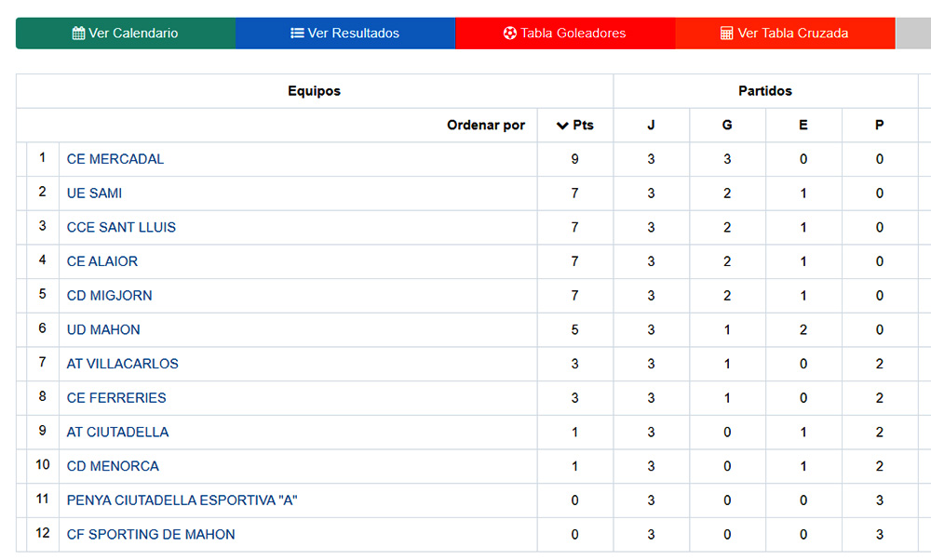Click the soccer ball icon on Tabla Goleadores
Image resolution: width=931 pixels, height=560 pixels.
coord(509,33)
